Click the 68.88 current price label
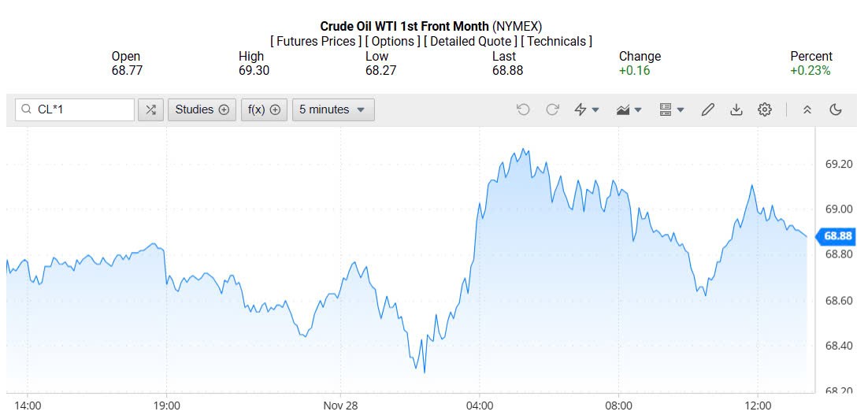The width and height of the screenshot is (868, 415). 837,235
